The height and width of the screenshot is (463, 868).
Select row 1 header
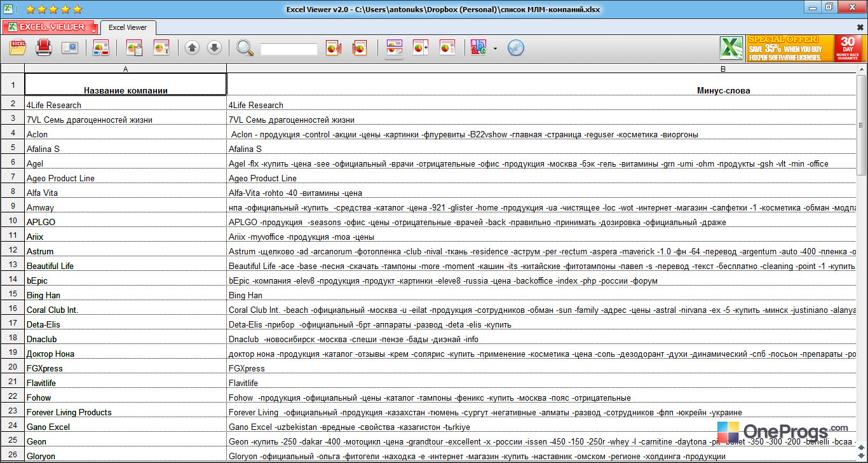tap(13, 85)
